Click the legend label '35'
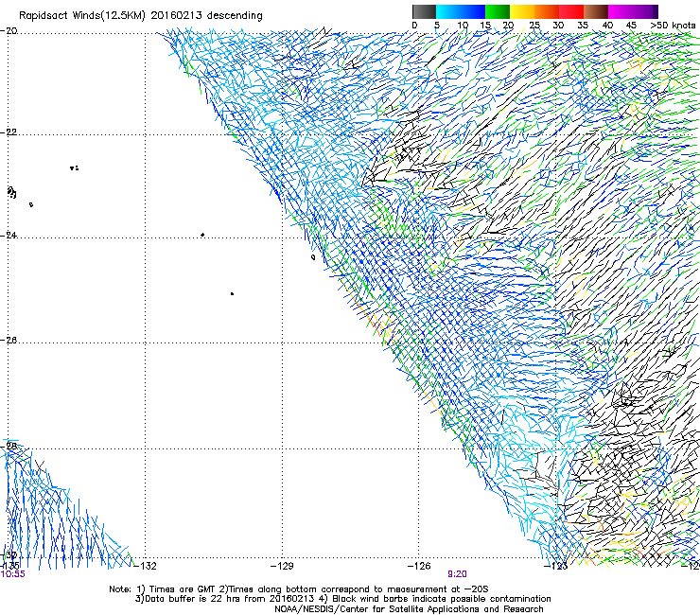 pos(583,26)
